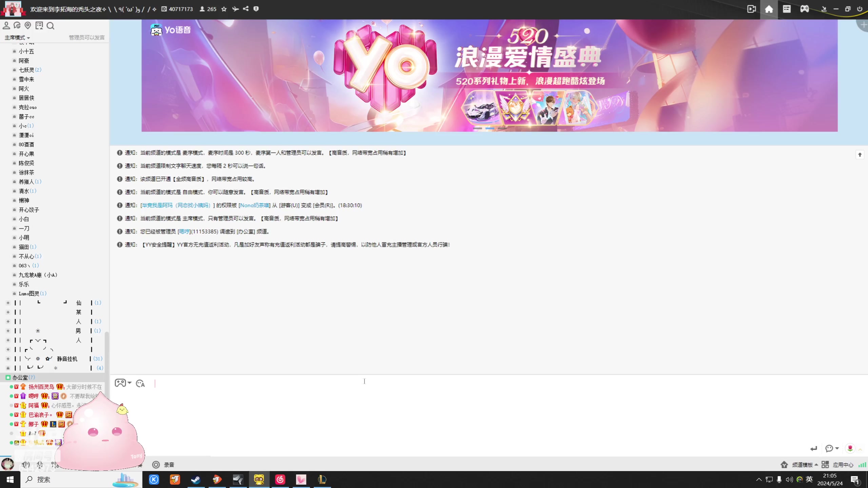Open the Windows notification center
Image resolution: width=868 pixels, height=488 pixels.
(x=854, y=480)
